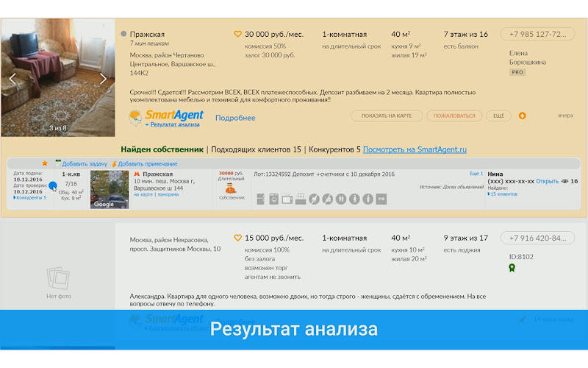Click the no-children icon

point(327,199)
